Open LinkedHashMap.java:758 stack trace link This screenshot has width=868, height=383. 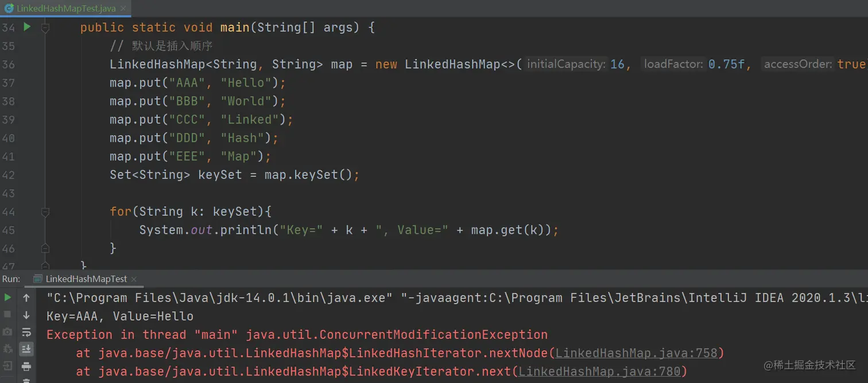[637, 353]
